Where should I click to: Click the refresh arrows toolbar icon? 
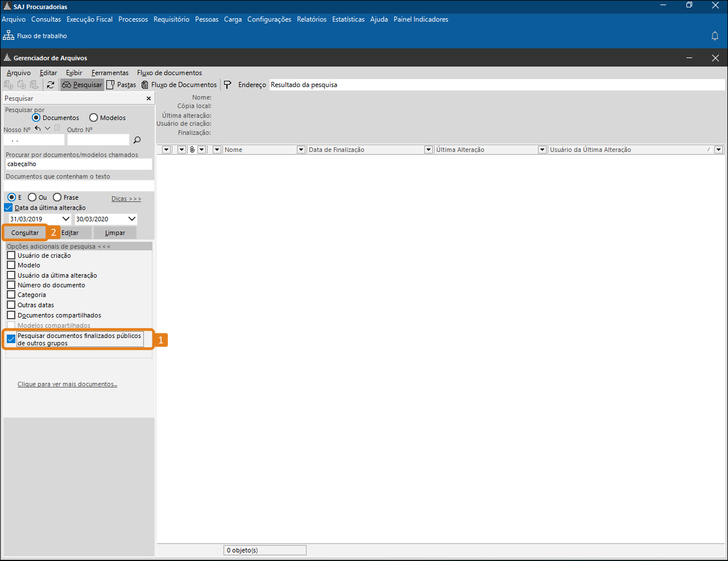click(x=51, y=85)
